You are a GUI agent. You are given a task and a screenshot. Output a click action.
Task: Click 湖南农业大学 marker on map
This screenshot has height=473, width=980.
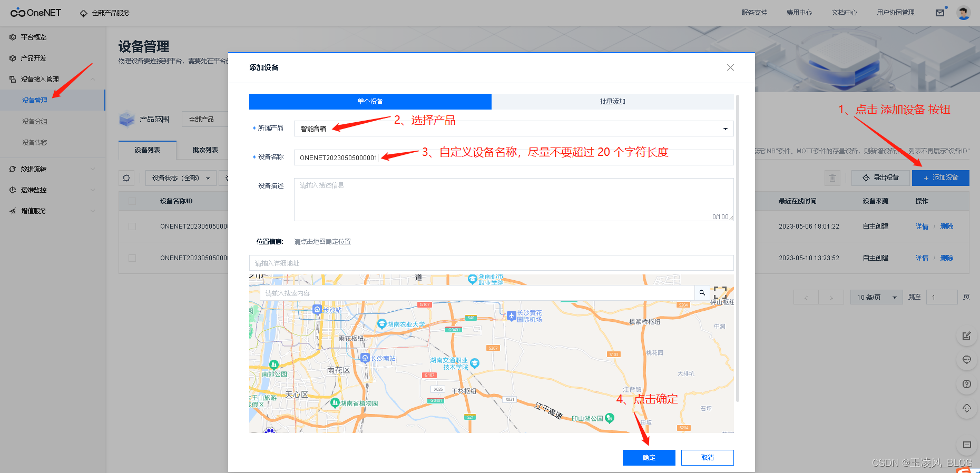tap(382, 324)
